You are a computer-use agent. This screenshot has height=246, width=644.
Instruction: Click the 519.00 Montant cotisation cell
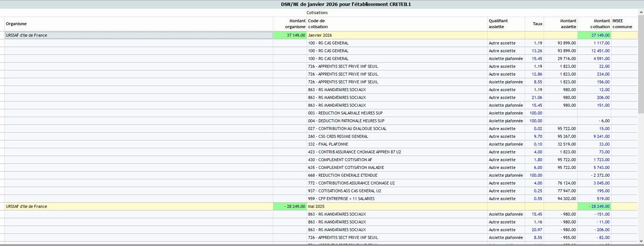(594, 199)
